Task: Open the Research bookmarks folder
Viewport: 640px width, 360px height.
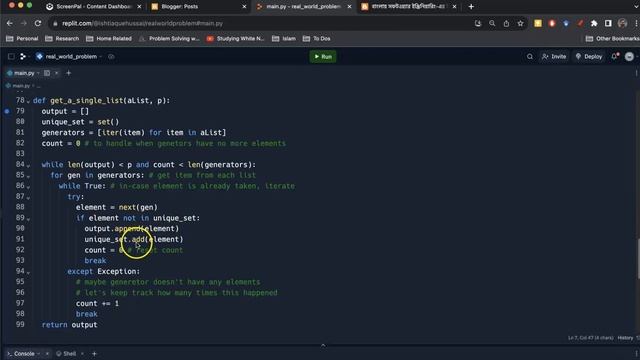Action: point(62,38)
